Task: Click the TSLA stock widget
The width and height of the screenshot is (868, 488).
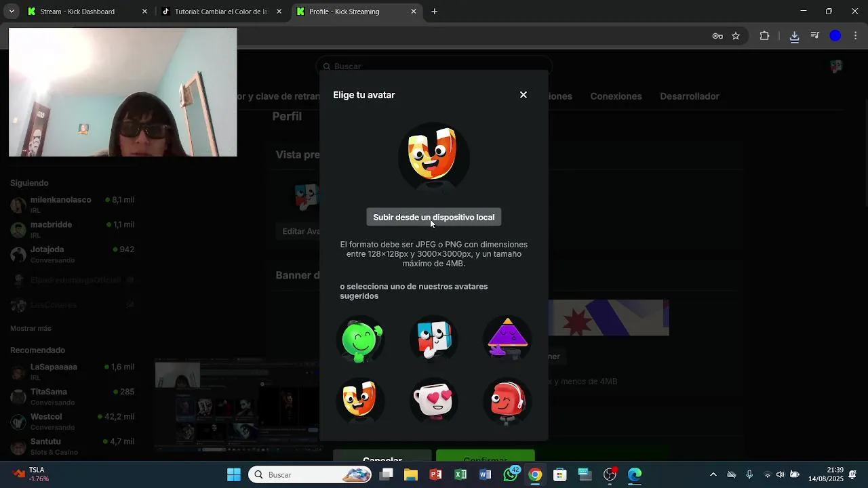Action: tap(32, 474)
